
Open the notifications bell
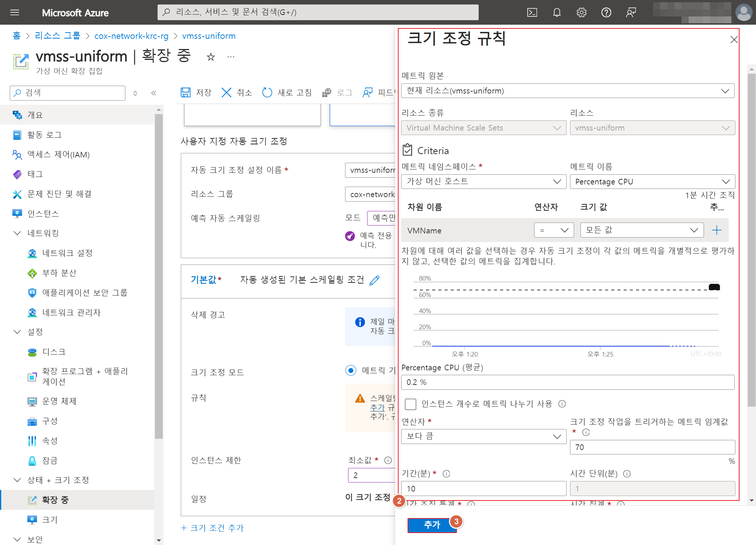tap(557, 12)
